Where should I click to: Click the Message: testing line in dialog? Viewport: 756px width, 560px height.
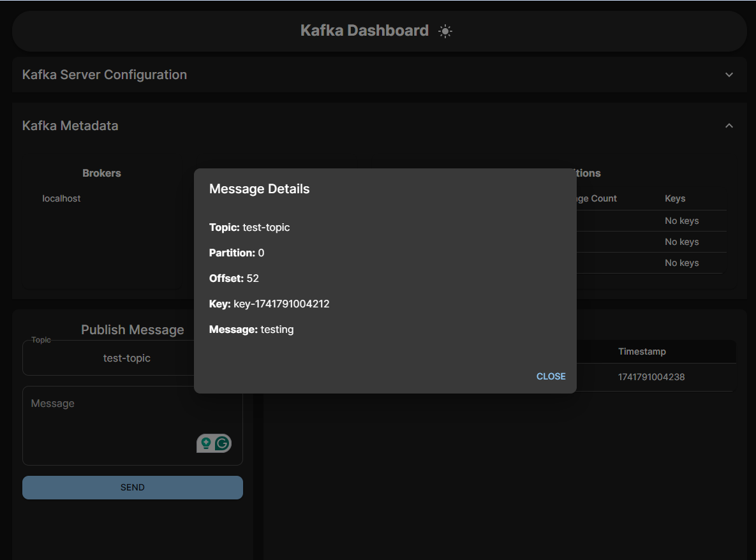click(251, 329)
